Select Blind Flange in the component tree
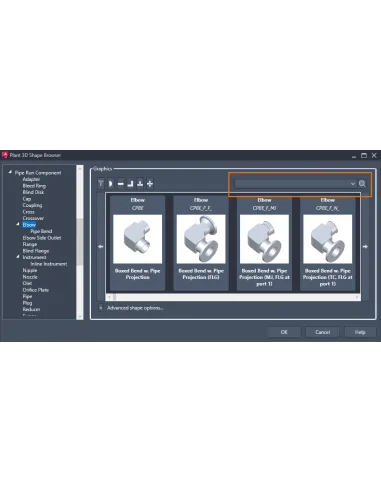Viewport: 381px width, 492px height. point(36,251)
